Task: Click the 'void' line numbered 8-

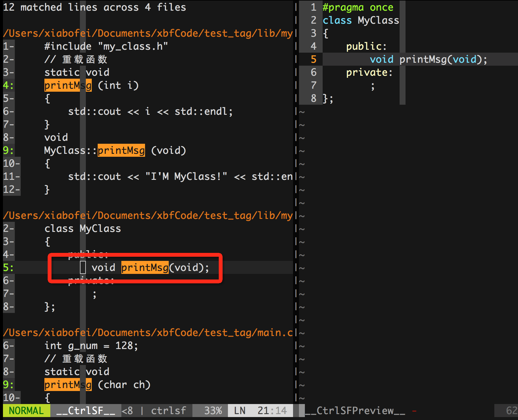Action: click(56, 137)
